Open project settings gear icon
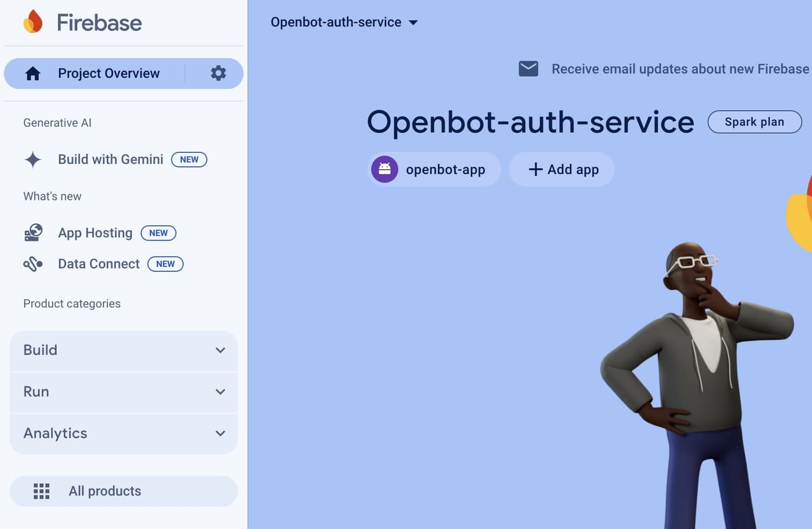The height and width of the screenshot is (529, 812). coord(218,73)
